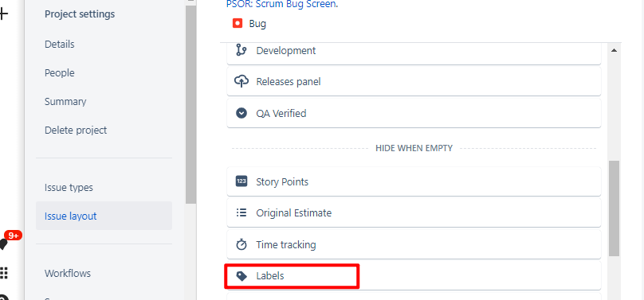Open the Workflows settings page
Image resolution: width=644 pixels, height=300 pixels.
(68, 273)
